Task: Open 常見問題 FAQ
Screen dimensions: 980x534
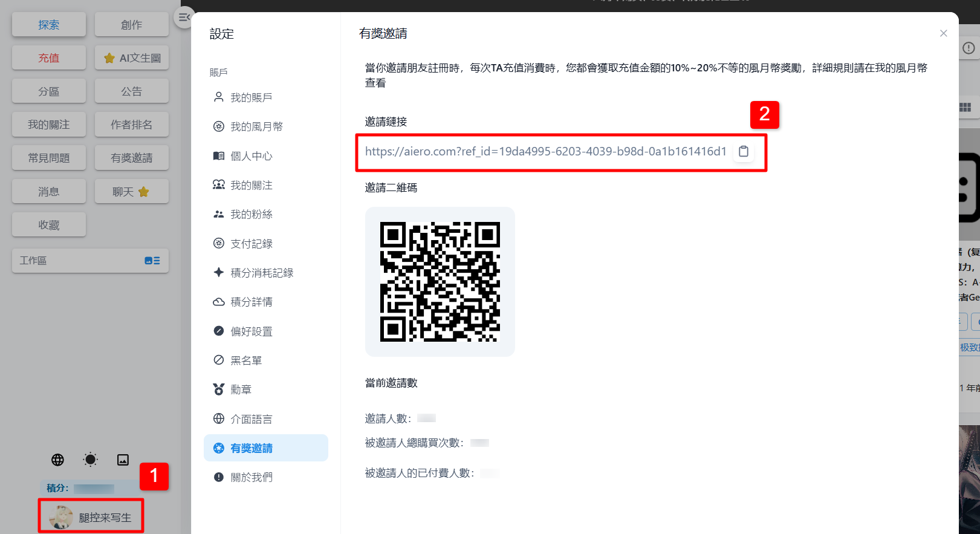Action: coord(49,158)
